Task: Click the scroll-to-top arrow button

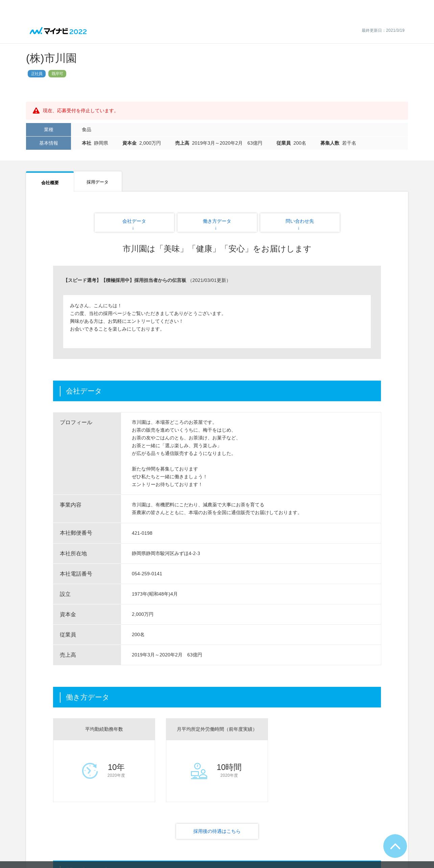Action: (x=395, y=846)
